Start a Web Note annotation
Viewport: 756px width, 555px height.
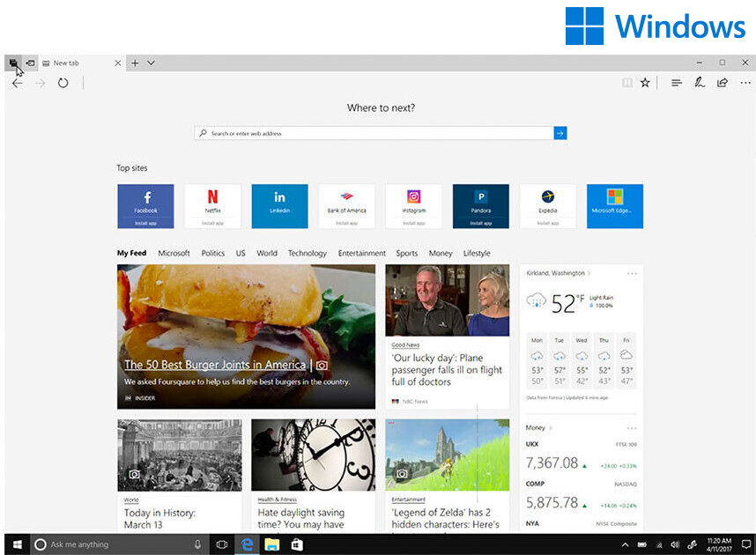[x=699, y=83]
